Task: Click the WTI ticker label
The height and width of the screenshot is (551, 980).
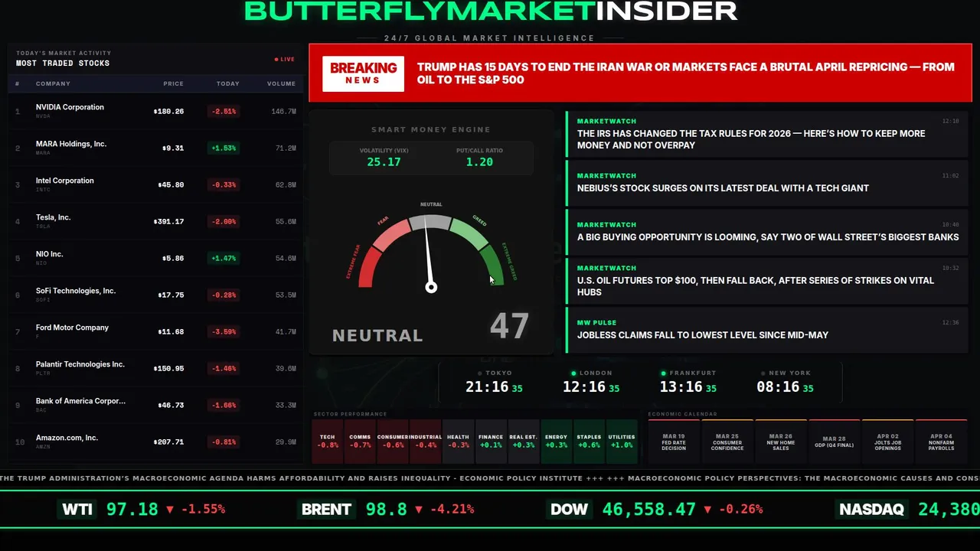Action: [77, 509]
